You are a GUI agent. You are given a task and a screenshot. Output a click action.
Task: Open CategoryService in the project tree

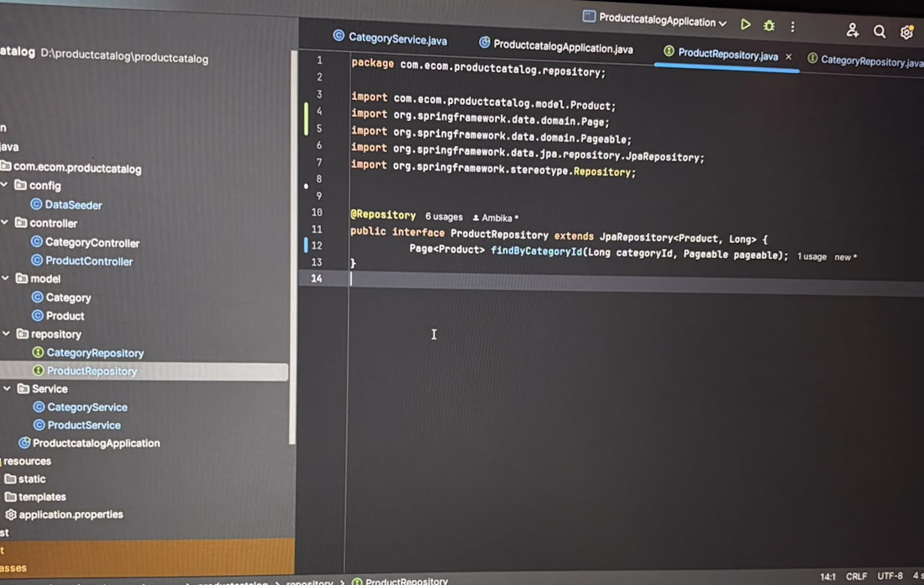pyautogui.click(x=81, y=407)
